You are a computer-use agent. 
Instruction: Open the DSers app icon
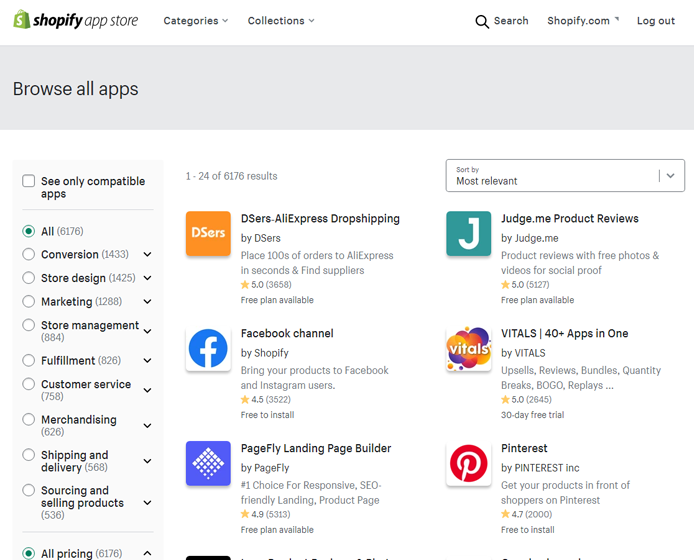[208, 233]
